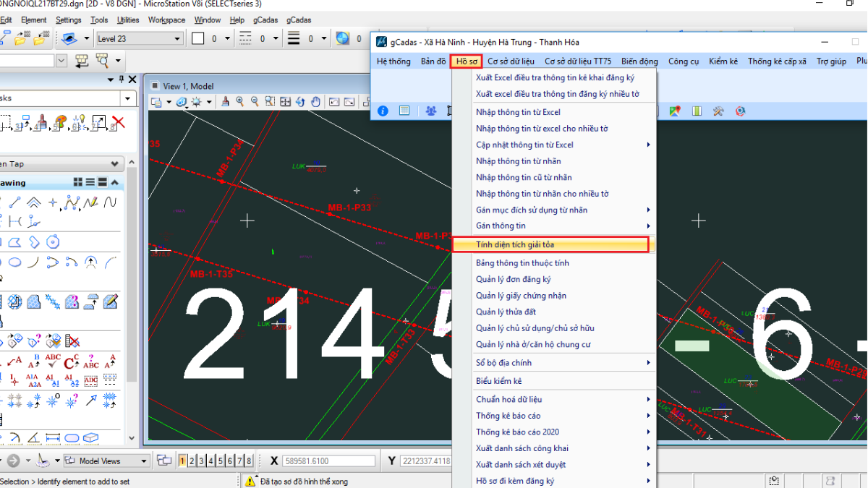The image size is (868, 488).
Task: Click the Delete Pattern red X icon
Action: tap(72, 341)
